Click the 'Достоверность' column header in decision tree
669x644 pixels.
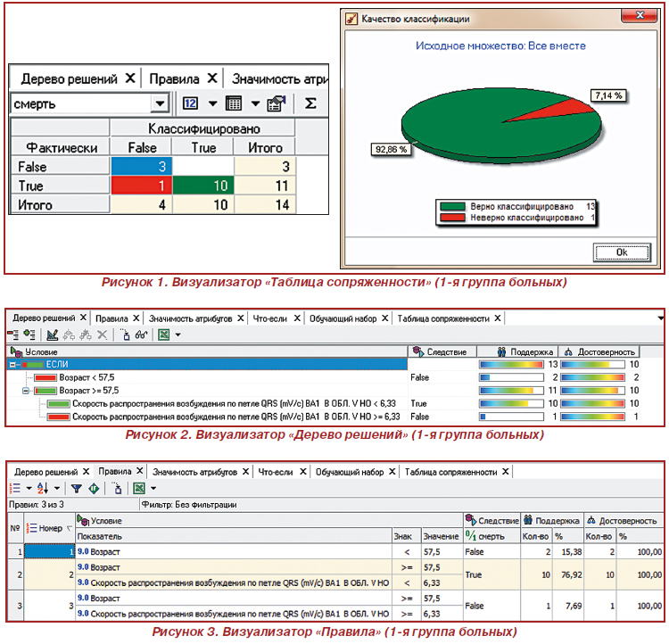[599, 352]
